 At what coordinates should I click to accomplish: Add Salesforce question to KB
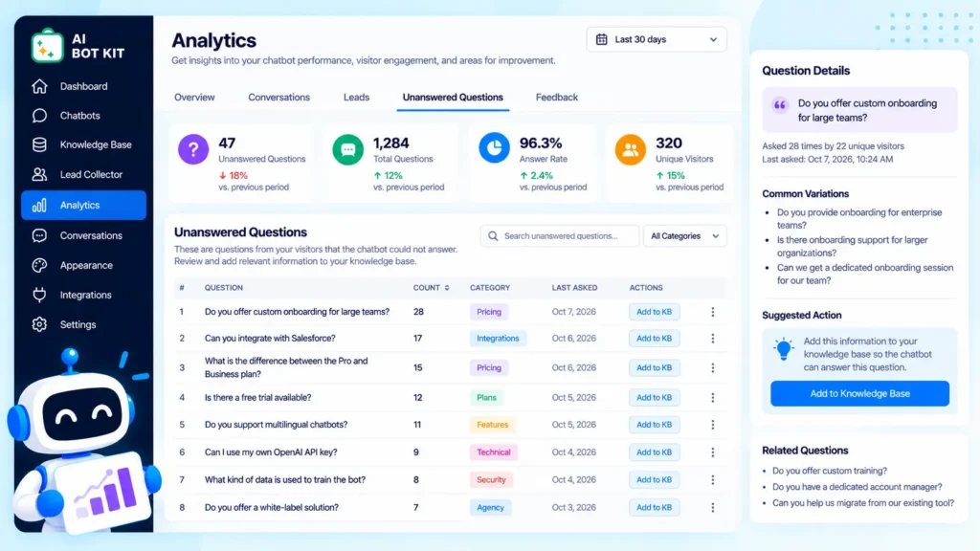[654, 339]
